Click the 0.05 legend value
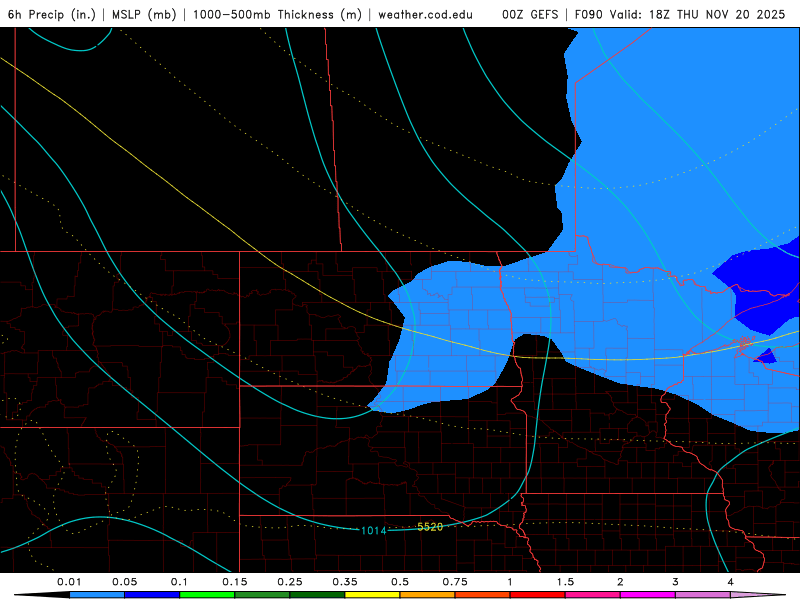The height and width of the screenshot is (600, 800). pos(124,582)
